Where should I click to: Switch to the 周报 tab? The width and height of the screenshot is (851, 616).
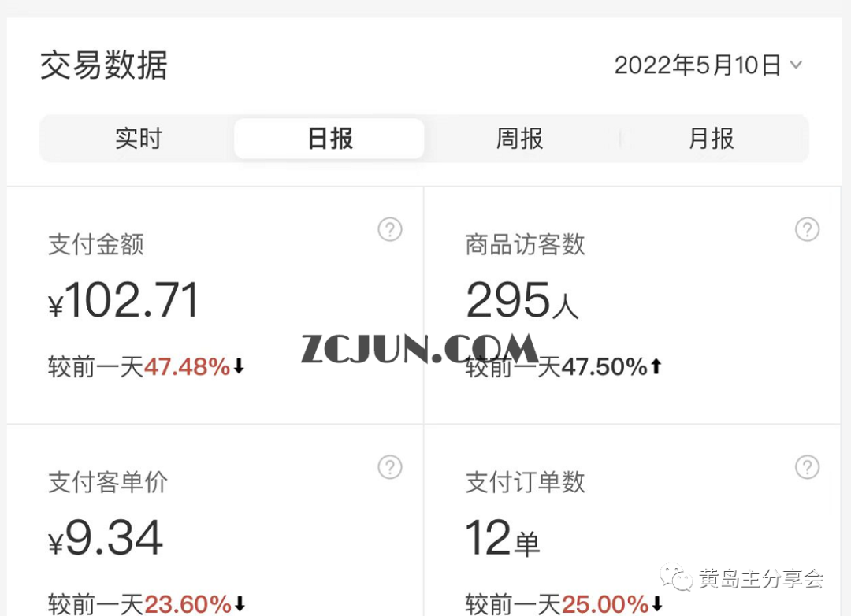click(519, 139)
